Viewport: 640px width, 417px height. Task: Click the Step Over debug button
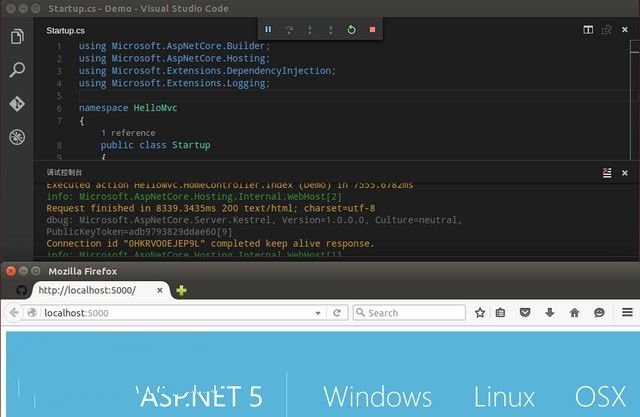289,29
